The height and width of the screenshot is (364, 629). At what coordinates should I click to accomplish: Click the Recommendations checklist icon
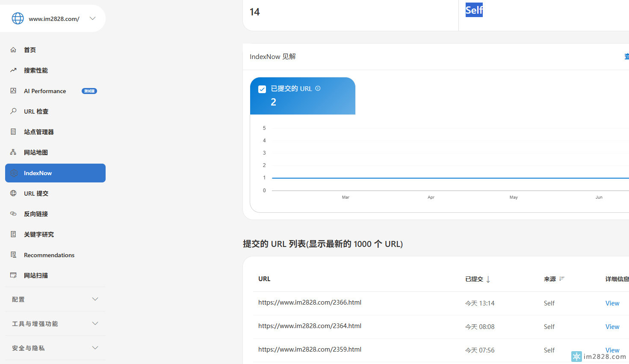(13, 255)
